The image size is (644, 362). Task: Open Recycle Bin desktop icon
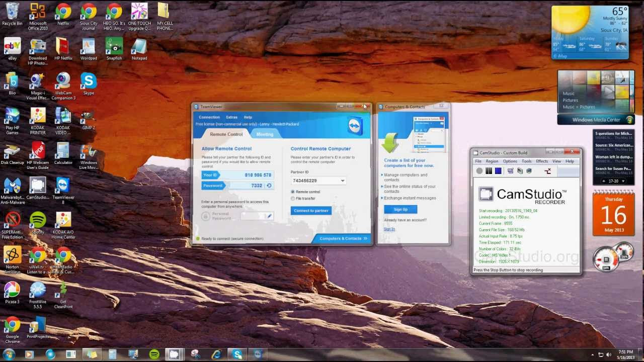point(12,15)
